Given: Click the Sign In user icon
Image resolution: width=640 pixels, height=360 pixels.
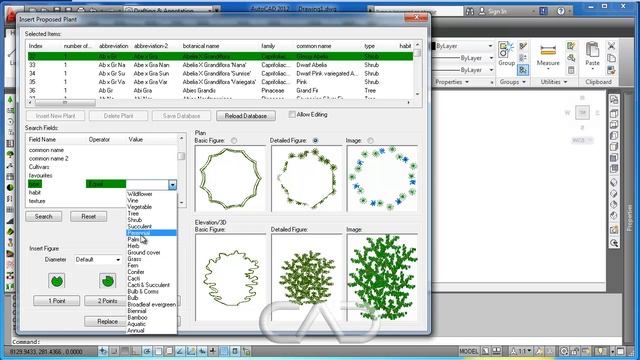Looking at the screenshot, I should pos(482,11).
